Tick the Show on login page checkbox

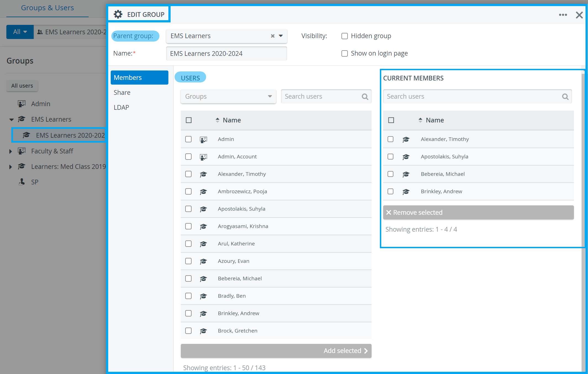(x=345, y=53)
